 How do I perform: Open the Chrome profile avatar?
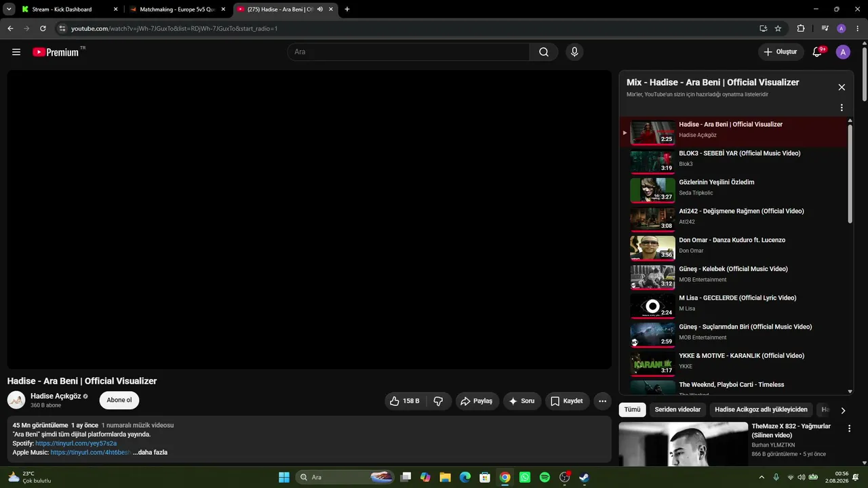pyautogui.click(x=842, y=28)
